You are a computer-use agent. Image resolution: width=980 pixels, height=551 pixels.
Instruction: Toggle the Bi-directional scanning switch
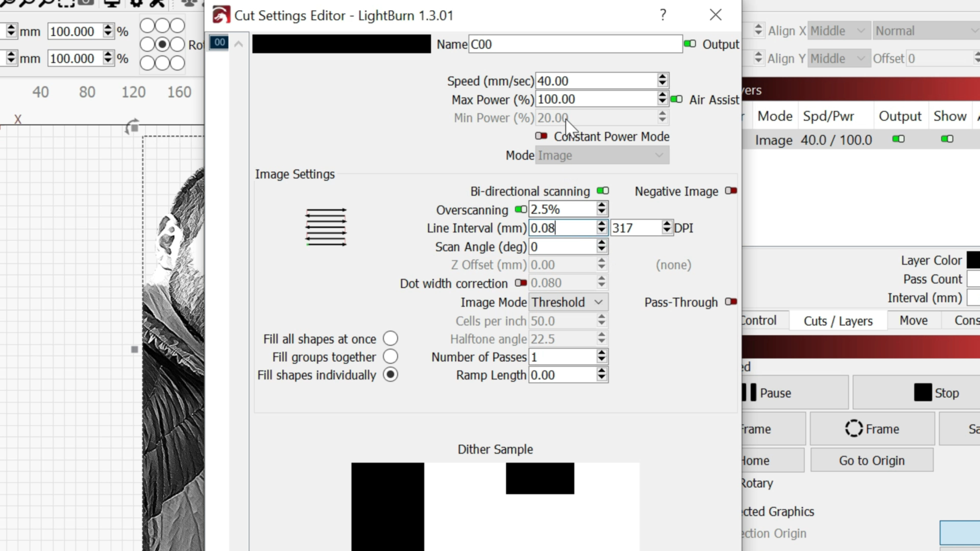click(x=602, y=191)
